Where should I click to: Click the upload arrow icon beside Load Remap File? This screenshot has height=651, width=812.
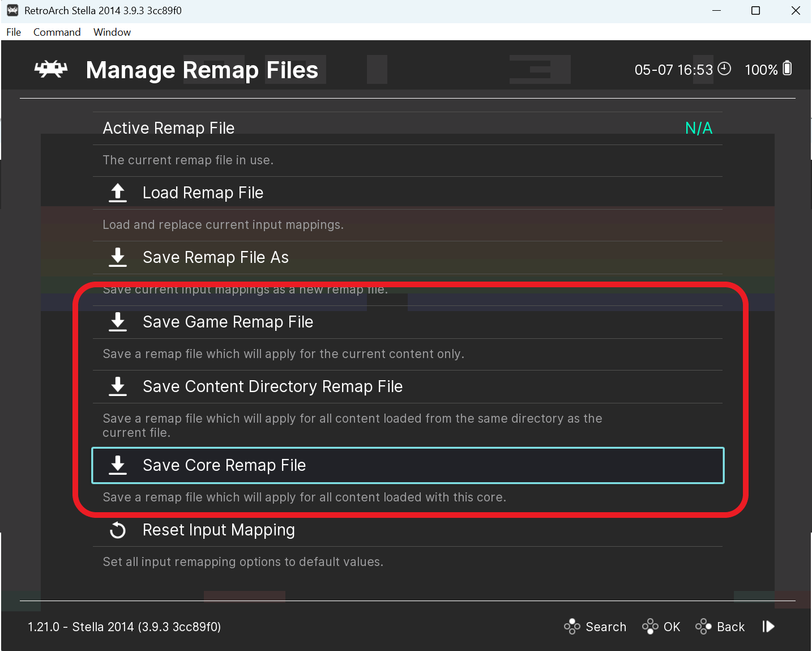coord(118,193)
